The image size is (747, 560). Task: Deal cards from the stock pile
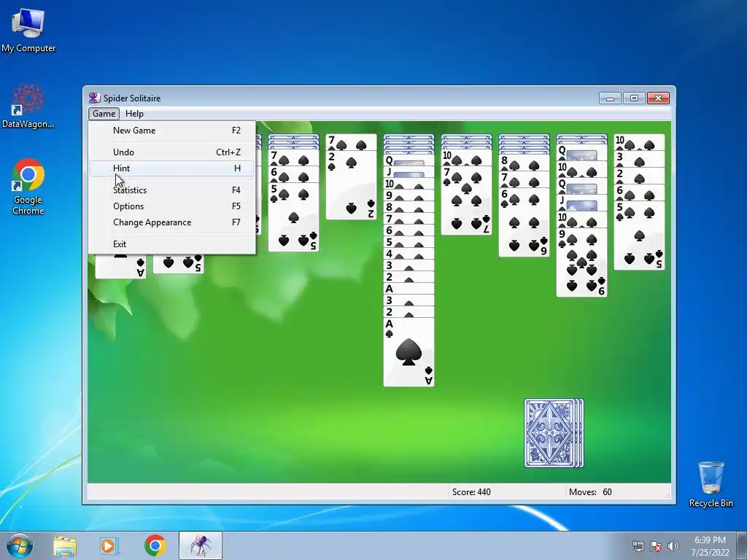point(554,433)
